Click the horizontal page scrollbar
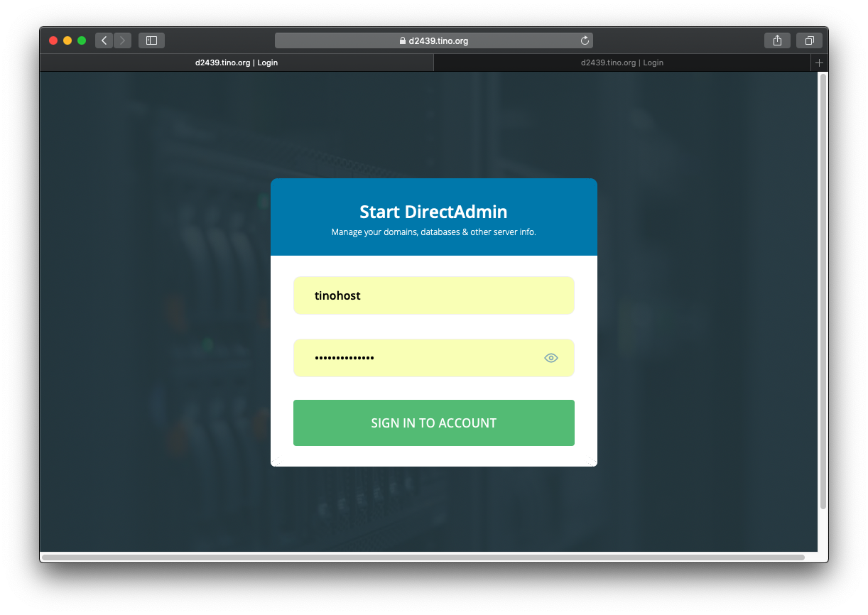Image resolution: width=868 pixels, height=615 pixels. [423, 557]
